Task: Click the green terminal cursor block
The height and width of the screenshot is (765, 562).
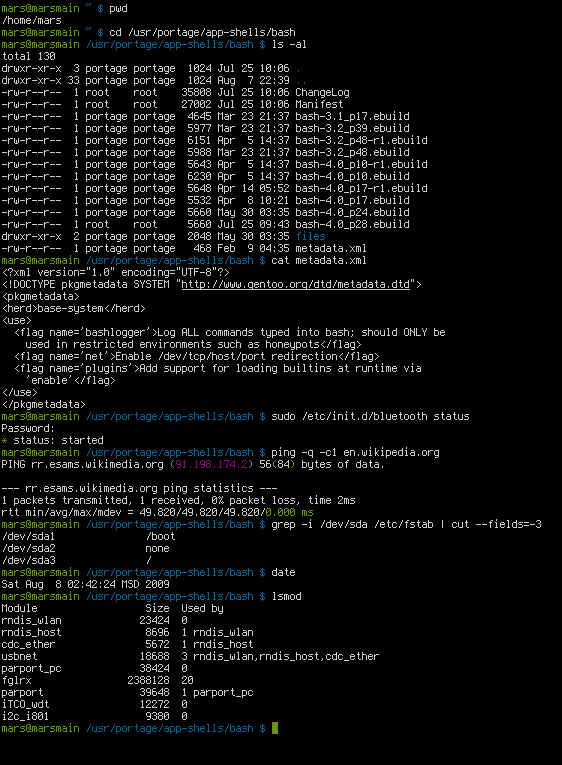Action: click(275, 728)
